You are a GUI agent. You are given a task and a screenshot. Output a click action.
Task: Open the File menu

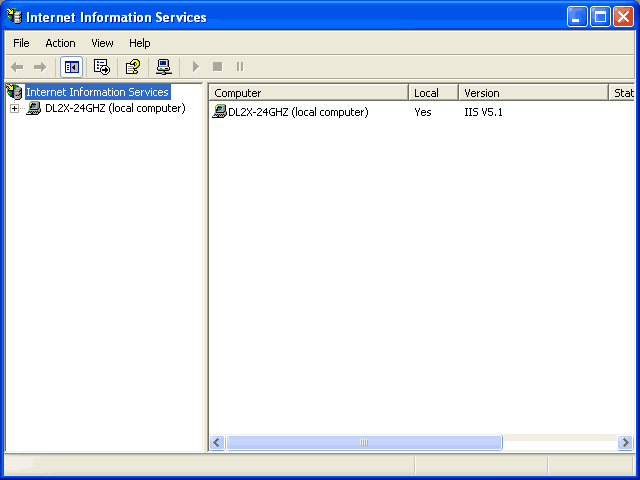(21, 43)
